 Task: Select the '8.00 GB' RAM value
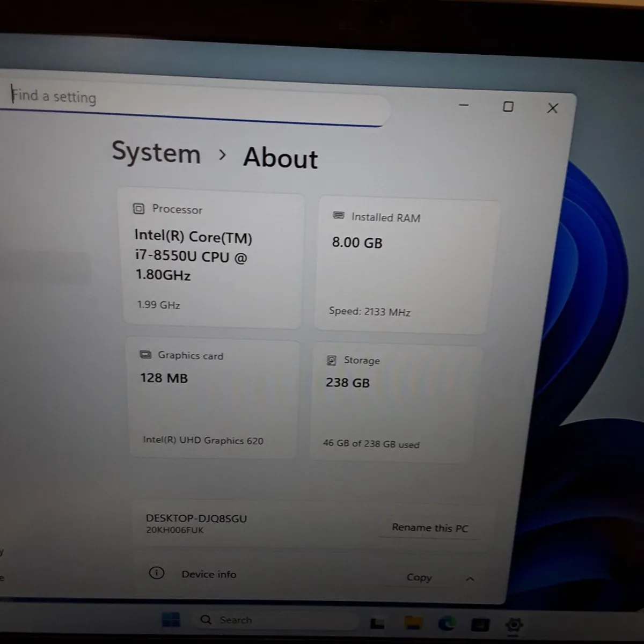[x=357, y=243]
